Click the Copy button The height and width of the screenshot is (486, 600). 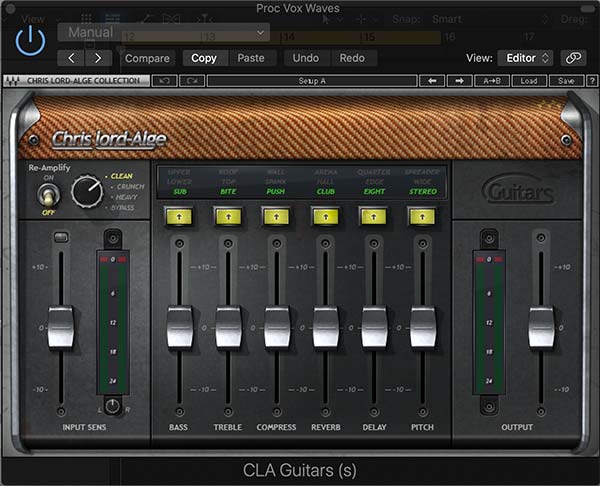pyautogui.click(x=204, y=58)
